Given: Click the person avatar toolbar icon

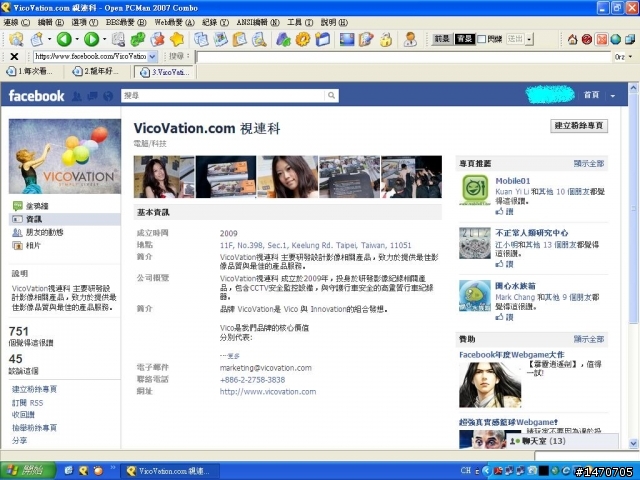Looking at the screenshot, I should pyautogui.click(x=410, y=39).
